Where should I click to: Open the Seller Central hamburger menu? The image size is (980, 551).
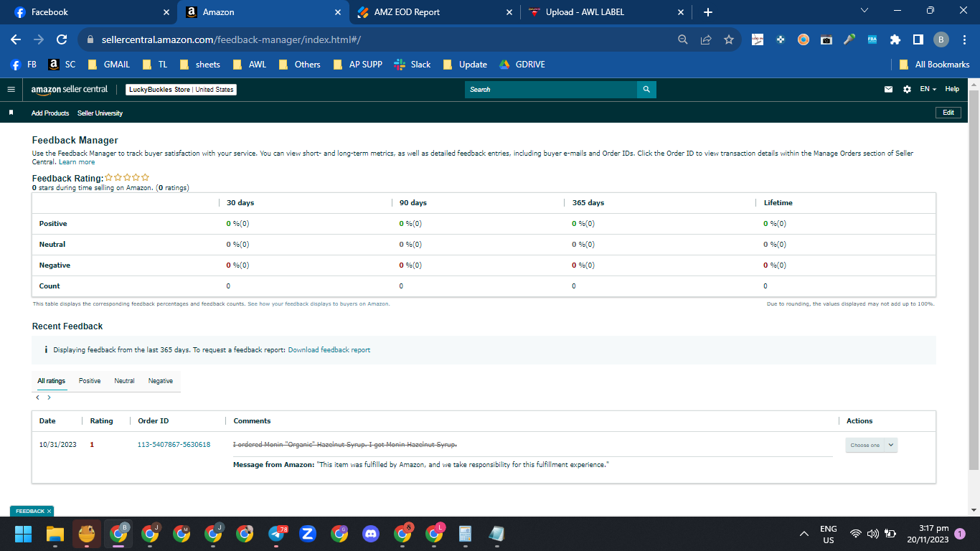tap(11, 90)
